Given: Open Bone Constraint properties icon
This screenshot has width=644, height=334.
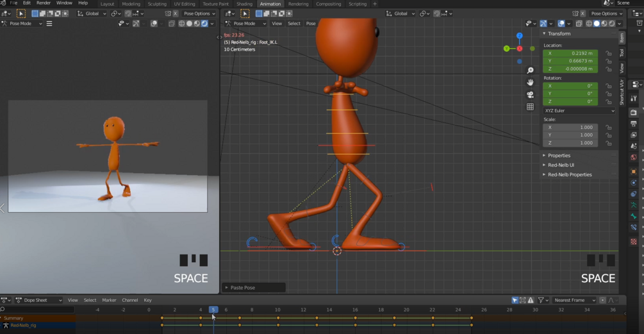Looking at the screenshot, I should (x=634, y=227).
